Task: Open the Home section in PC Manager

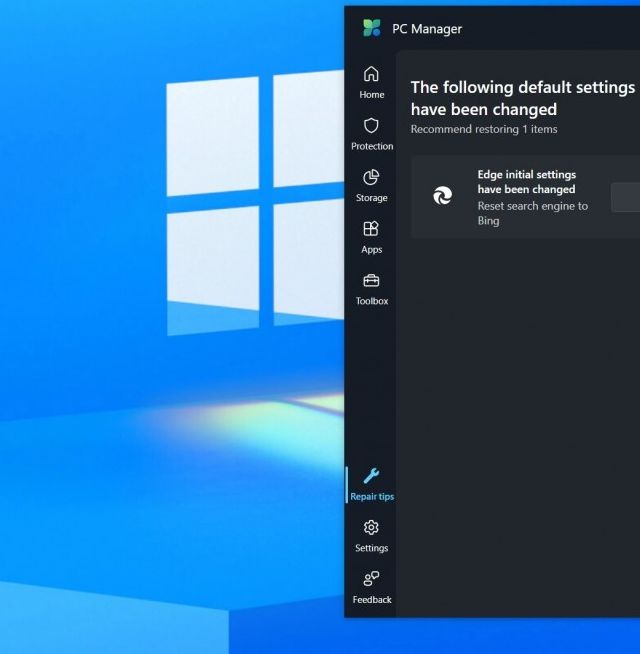Action: click(x=371, y=83)
